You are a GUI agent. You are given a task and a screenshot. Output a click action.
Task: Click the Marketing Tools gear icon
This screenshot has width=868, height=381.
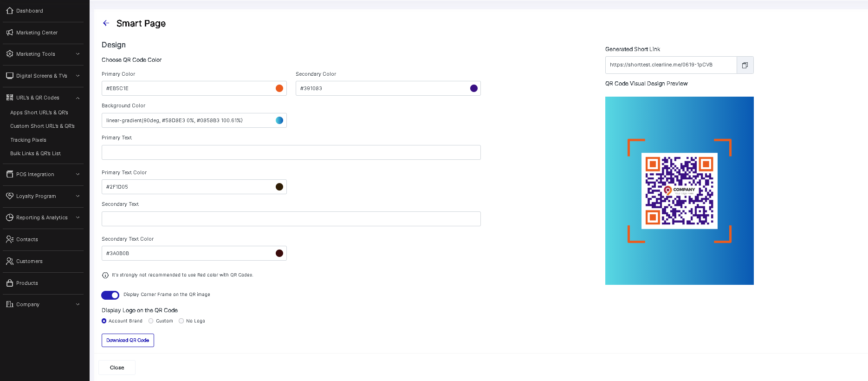pos(10,54)
